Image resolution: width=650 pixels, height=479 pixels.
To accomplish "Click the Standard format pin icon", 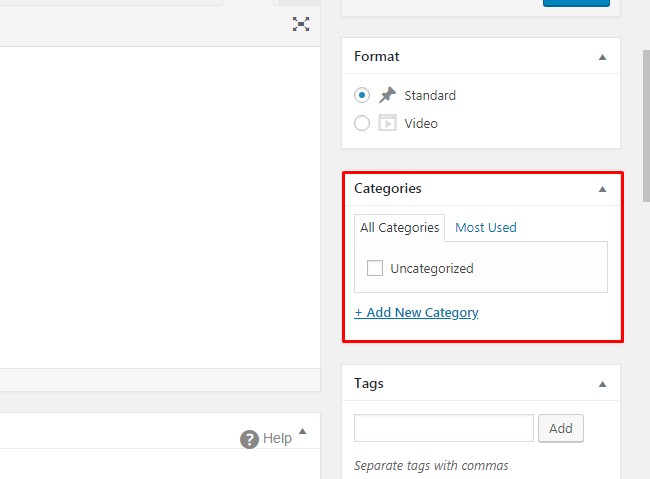I will pos(387,95).
